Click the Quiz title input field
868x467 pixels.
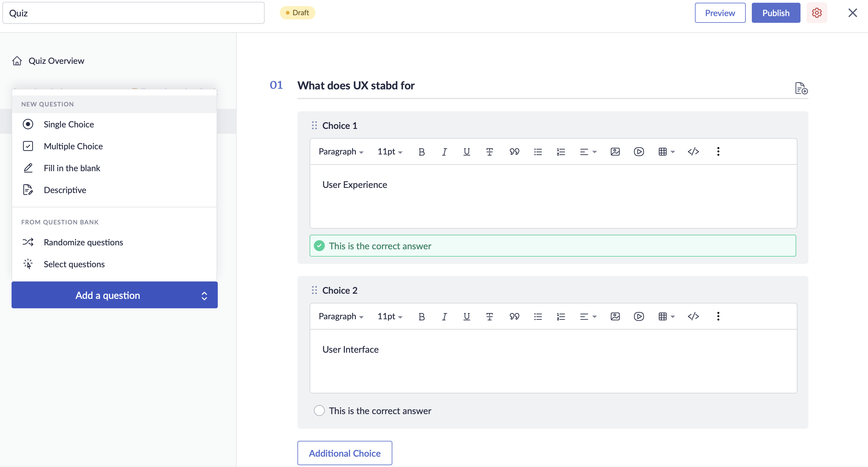tap(133, 13)
